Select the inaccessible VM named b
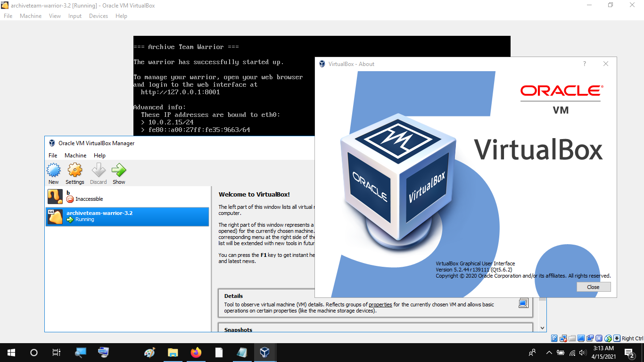The width and height of the screenshot is (644, 362). (127, 196)
